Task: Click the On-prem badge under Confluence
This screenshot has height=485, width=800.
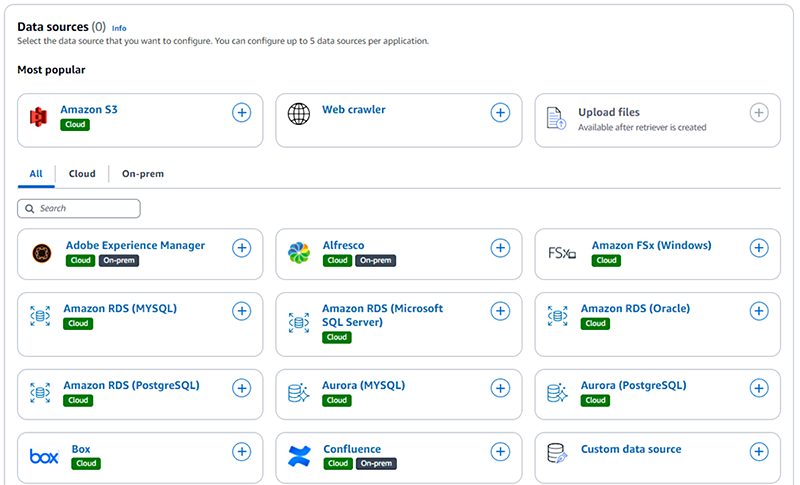Action: pyautogui.click(x=377, y=464)
